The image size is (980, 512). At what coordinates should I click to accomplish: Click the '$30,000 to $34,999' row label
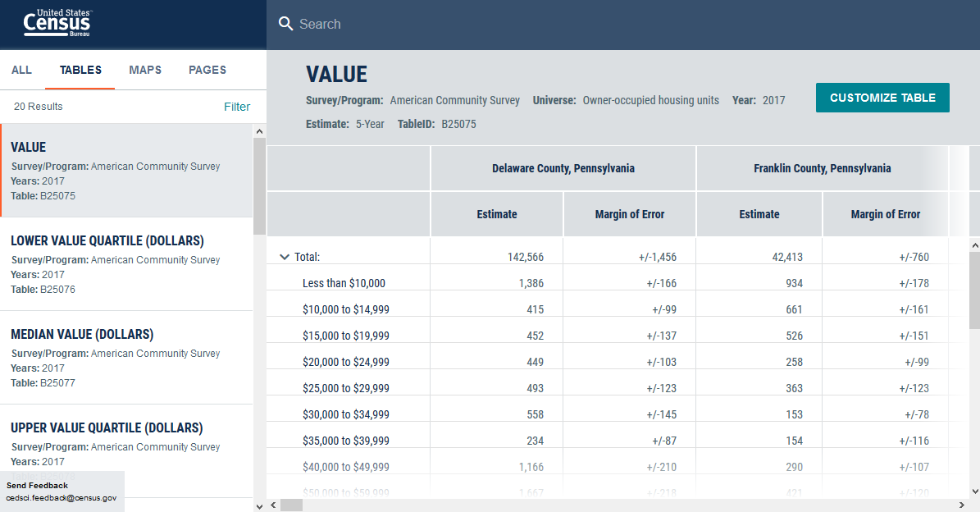click(345, 414)
